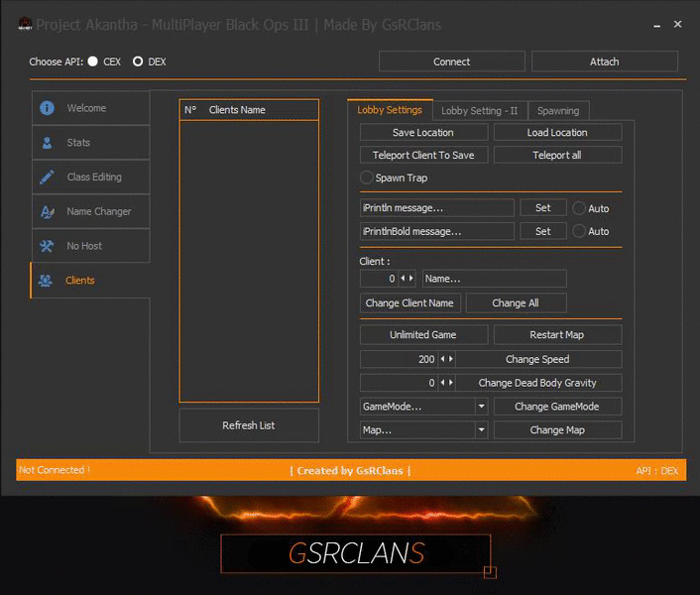Click Change Dead Body Gravity button

coord(538,383)
